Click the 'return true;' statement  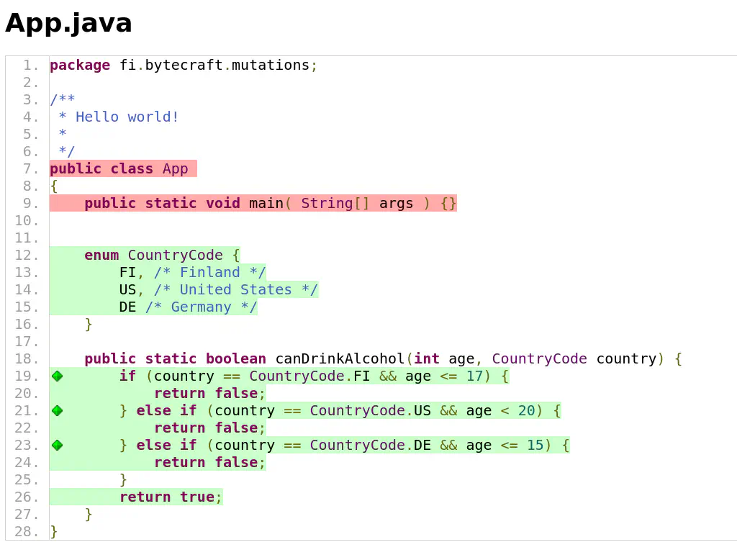[171, 497]
